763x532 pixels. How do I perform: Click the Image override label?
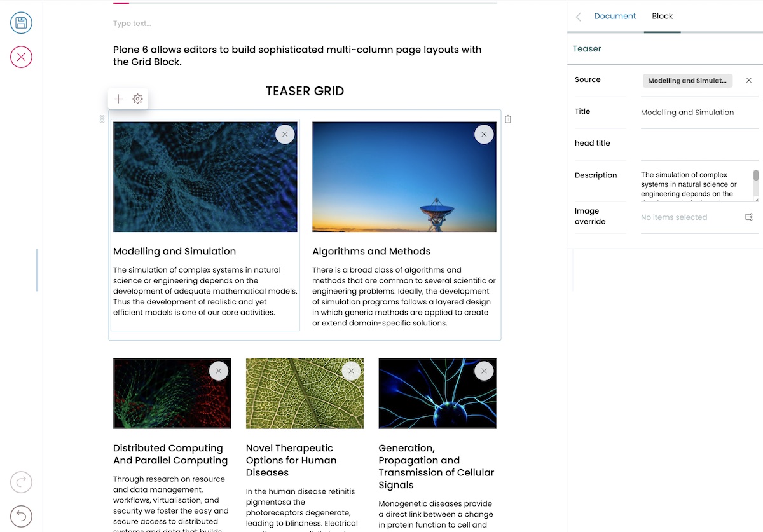pos(590,216)
